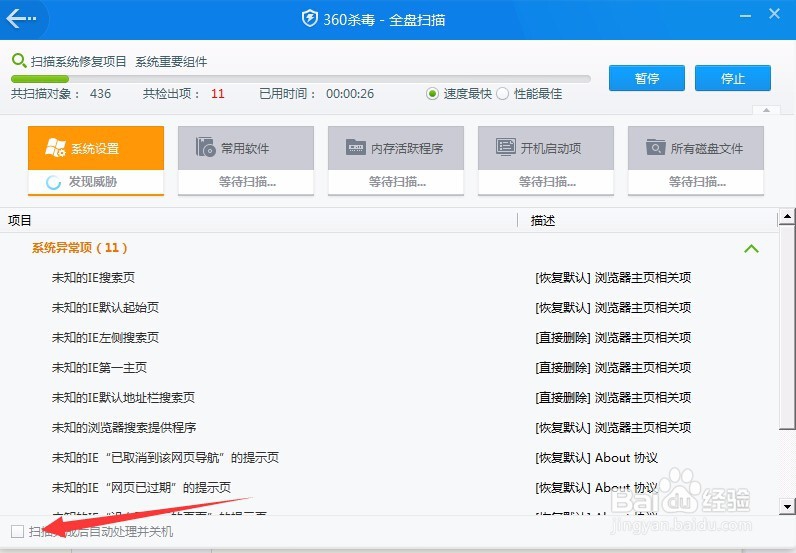Select row 未知的浏览器搜索提供程序
The image size is (796, 553).
pos(389,428)
